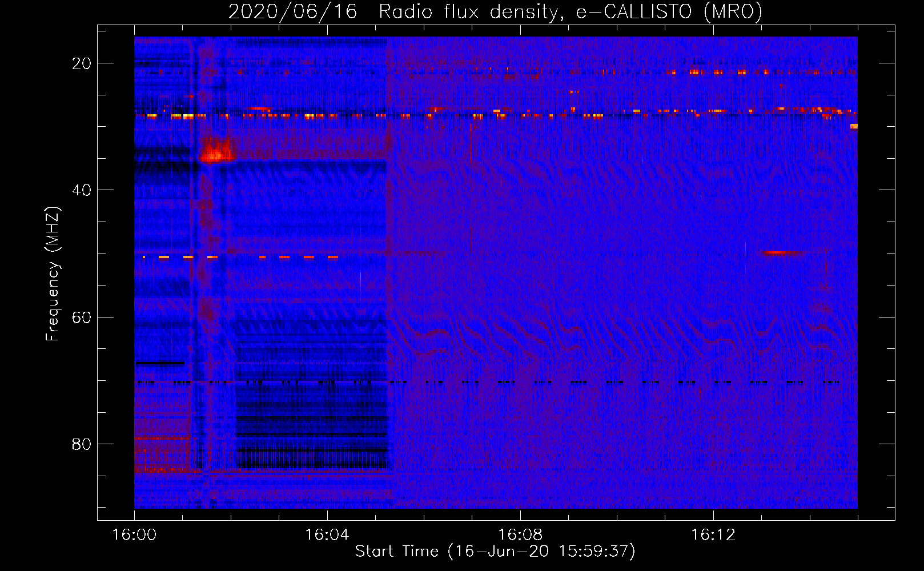Click the 16:00 time tick label
The width and height of the screenshot is (924, 571).
click(x=134, y=535)
